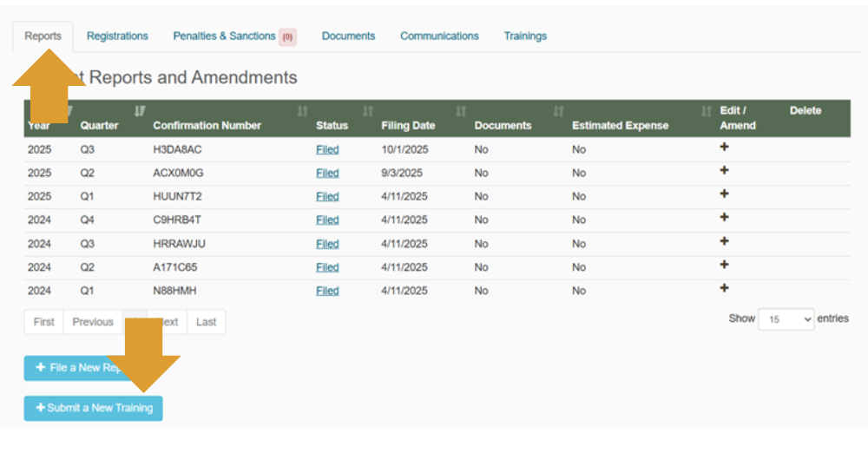Click plus icon for report N88HMH
The width and height of the screenshot is (868, 453).
pyautogui.click(x=724, y=288)
